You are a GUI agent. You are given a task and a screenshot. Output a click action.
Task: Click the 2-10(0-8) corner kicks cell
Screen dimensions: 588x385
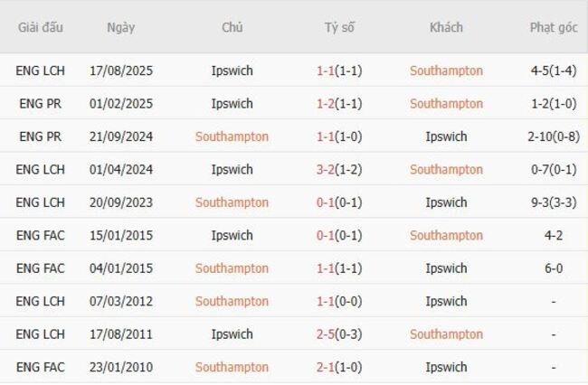pyautogui.click(x=553, y=136)
